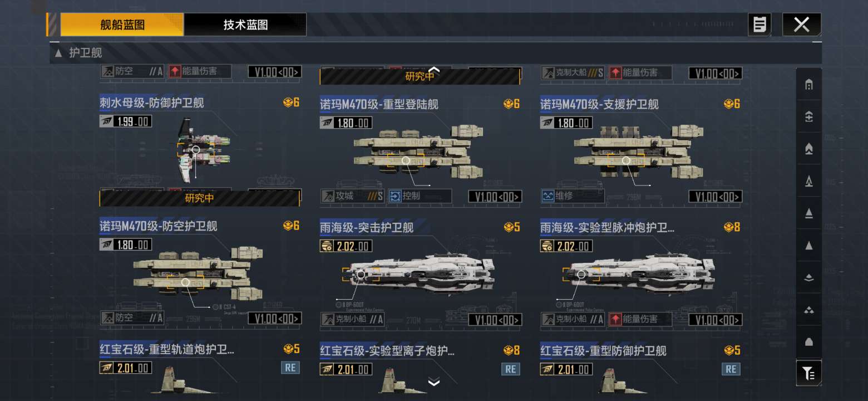The image size is (868, 401).
Task: Click the RE badge on 红宝石级-重型防御护卫舰
Action: pyautogui.click(x=731, y=369)
